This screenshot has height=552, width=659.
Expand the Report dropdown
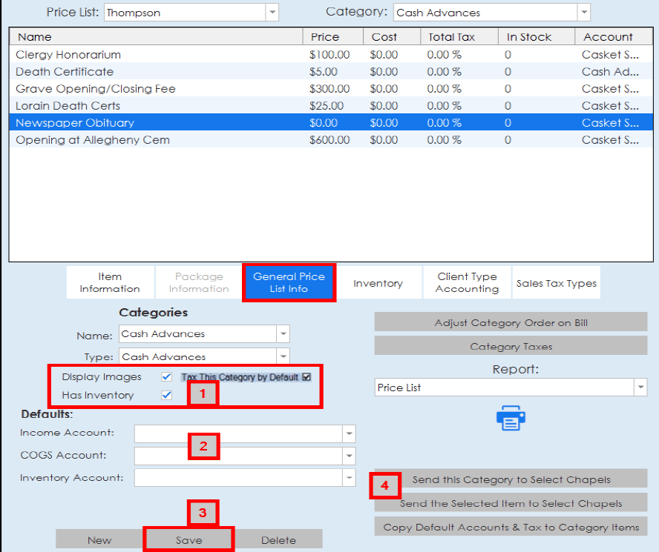(640, 387)
